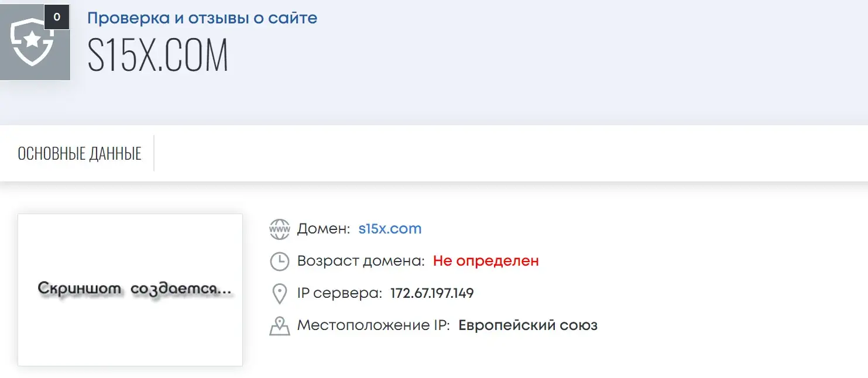
Task: Click the map marker IP location icon
Action: click(x=280, y=325)
